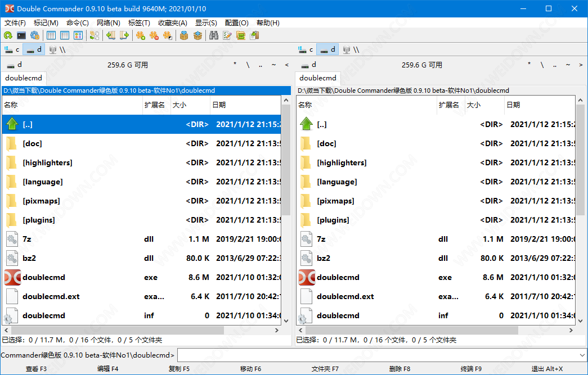The height and width of the screenshot is (375, 588).
Task: Sort left panel by 名称 column
Action: pos(73,105)
